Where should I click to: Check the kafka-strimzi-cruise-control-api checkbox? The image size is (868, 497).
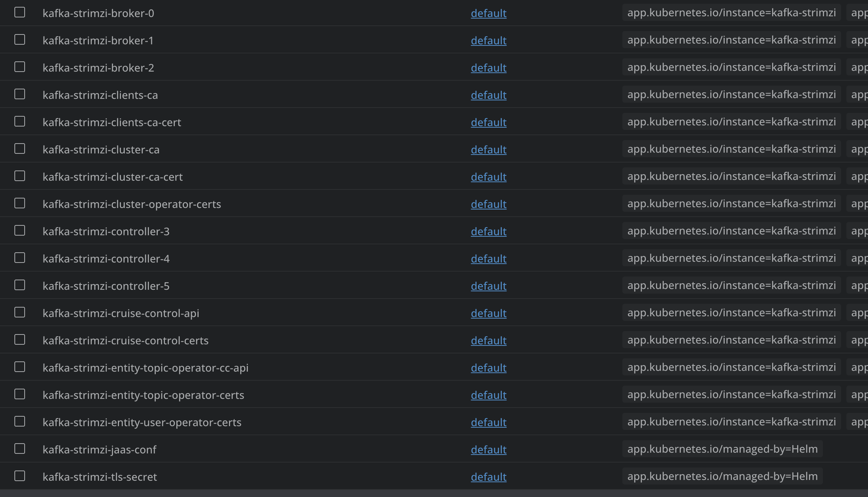coord(20,313)
